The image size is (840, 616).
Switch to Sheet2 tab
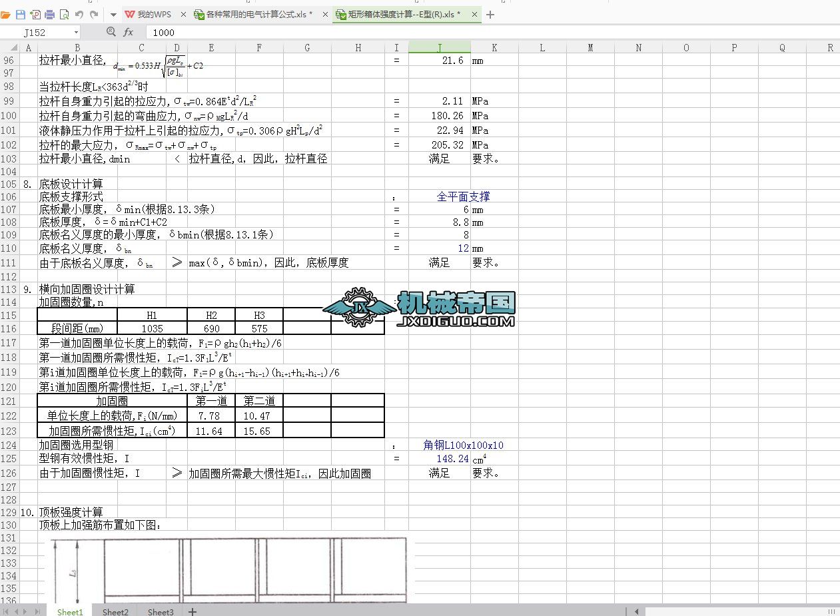(x=115, y=611)
